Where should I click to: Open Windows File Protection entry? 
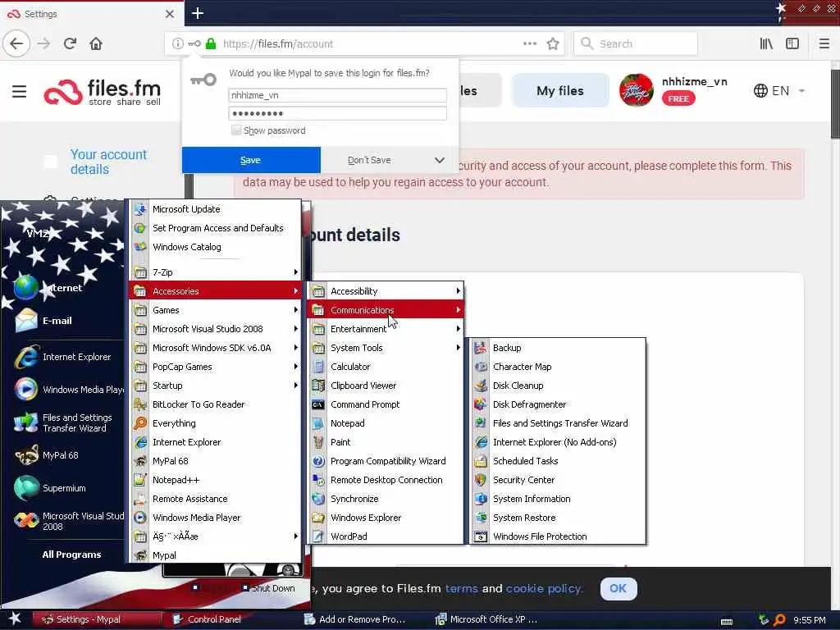tap(558, 536)
